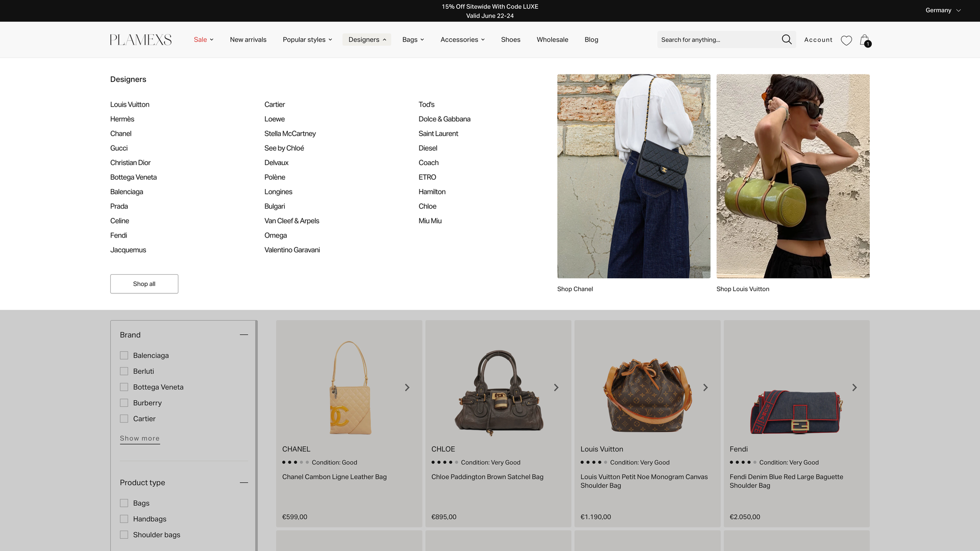The width and height of the screenshot is (980, 551).
Task: Tick the Bottega Veneta brand checkbox
Action: (124, 387)
